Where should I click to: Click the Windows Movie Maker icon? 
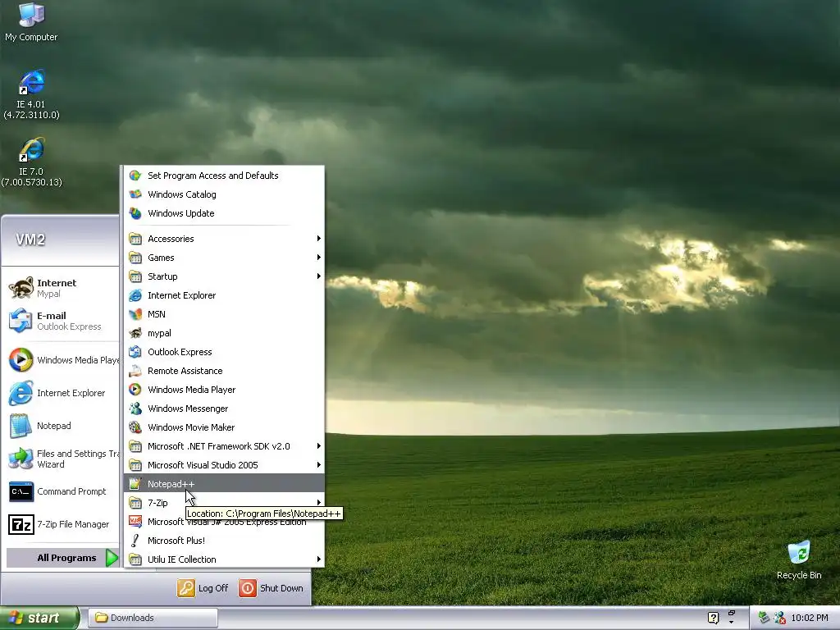135,427
